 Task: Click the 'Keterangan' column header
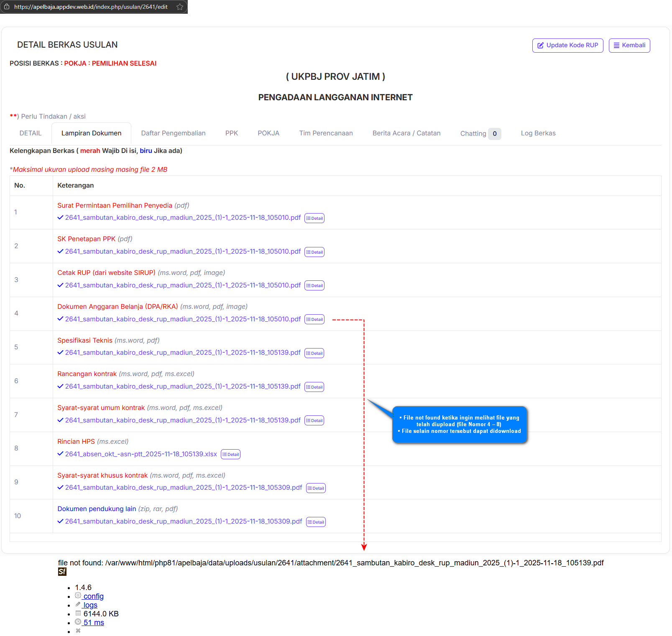point(76,186)
